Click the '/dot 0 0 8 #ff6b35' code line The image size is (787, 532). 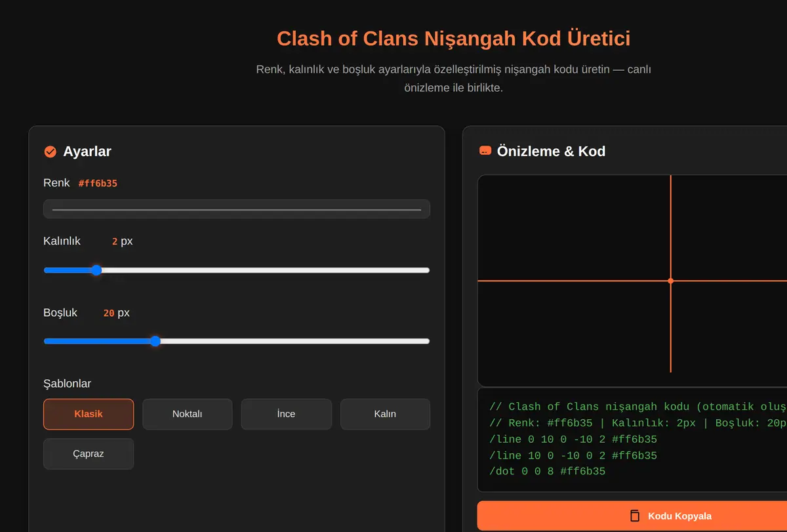548,472
